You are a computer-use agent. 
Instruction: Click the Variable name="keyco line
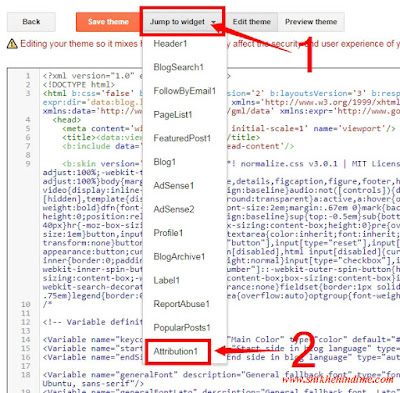pos(93,340)
